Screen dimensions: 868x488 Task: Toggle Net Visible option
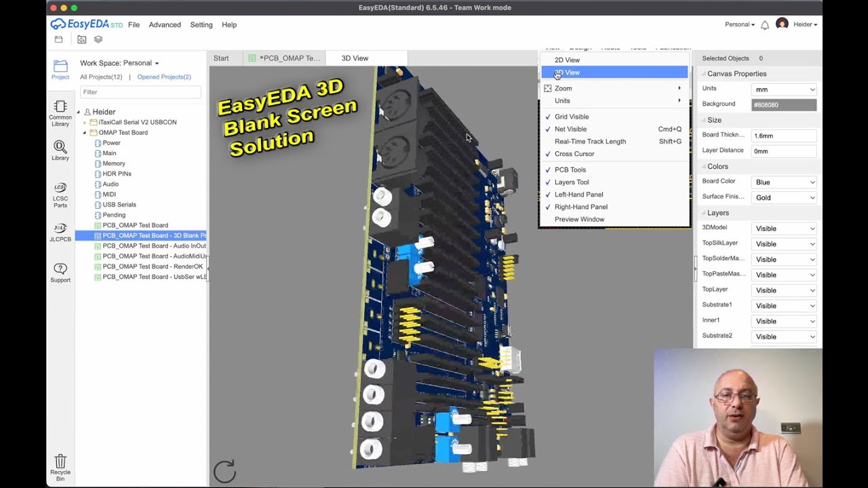(614, 129)
